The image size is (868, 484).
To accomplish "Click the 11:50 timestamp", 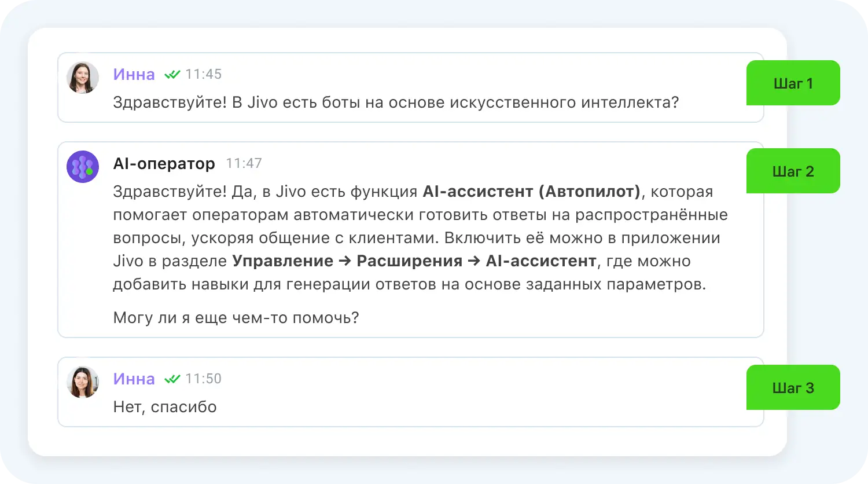I will (204, 379).
